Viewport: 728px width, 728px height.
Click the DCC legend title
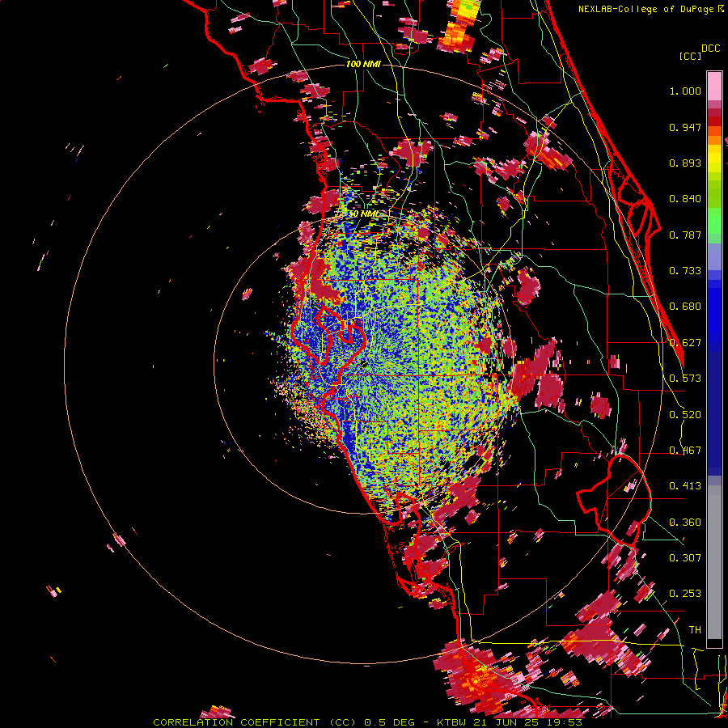(710, 49)
